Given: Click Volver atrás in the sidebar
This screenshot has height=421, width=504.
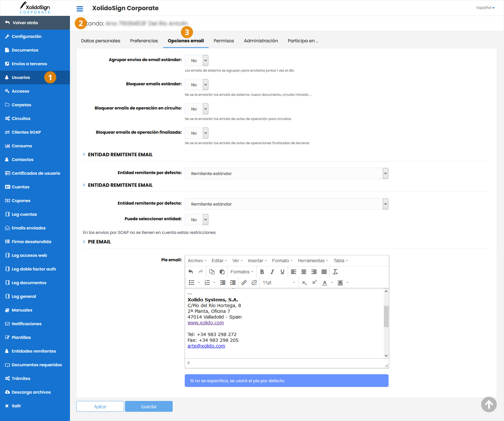Looking at the screenshot, I should coord(35,23).
